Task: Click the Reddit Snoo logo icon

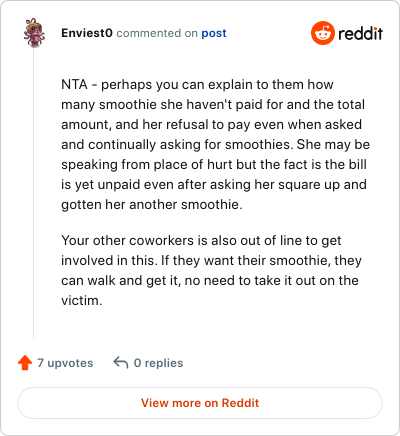Action: click(x=322, y=33)
